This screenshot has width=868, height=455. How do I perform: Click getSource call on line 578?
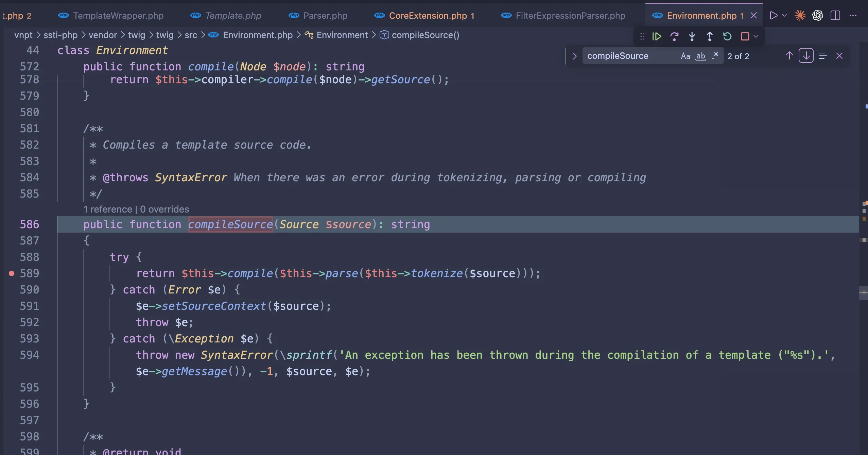click(400, 80)
